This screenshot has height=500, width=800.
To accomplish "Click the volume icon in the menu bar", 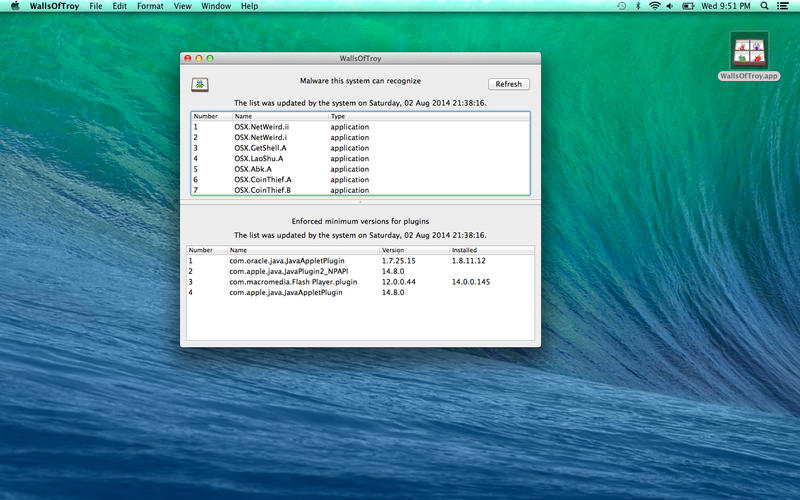I will pos(671,6).
